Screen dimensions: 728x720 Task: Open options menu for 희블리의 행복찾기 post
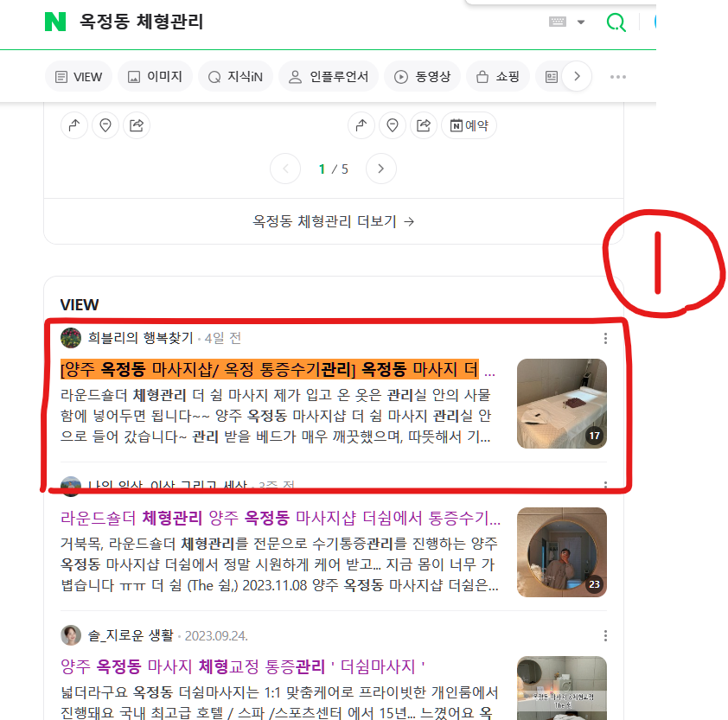coord(605,338)
